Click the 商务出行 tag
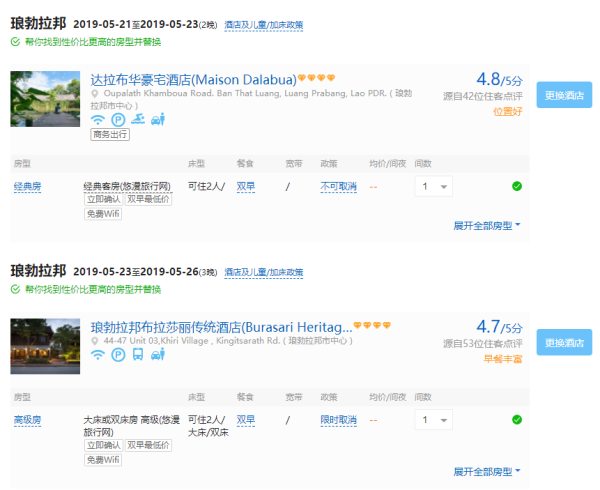 [110, 134]
